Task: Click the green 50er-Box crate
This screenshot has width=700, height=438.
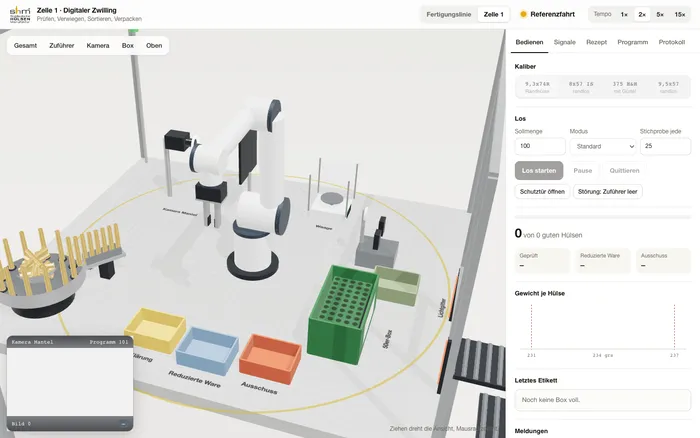Action: 342,315
